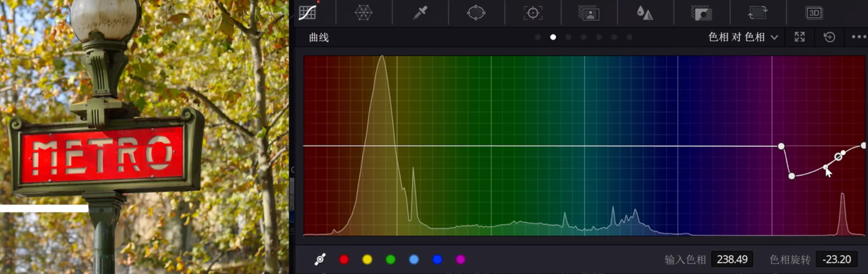Click the 曲线 panel title
Image resolution: width=868 pixels, height=274 pixels.
point(319,37)
